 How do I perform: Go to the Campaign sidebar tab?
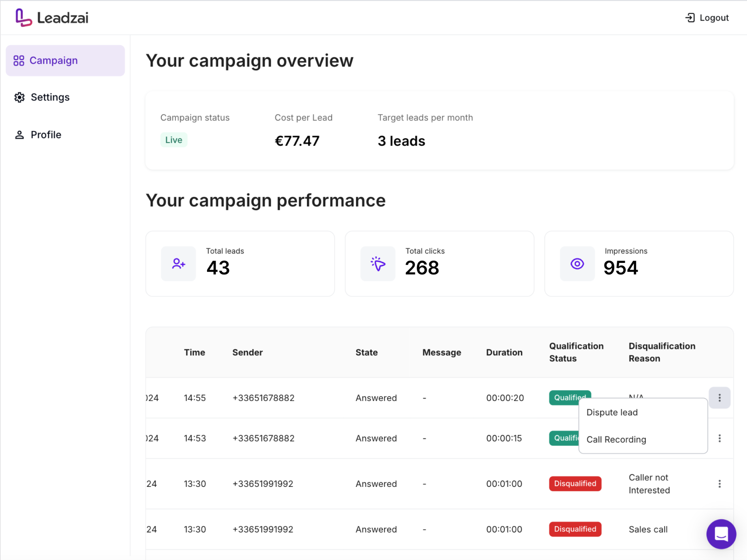coord(65,61)
